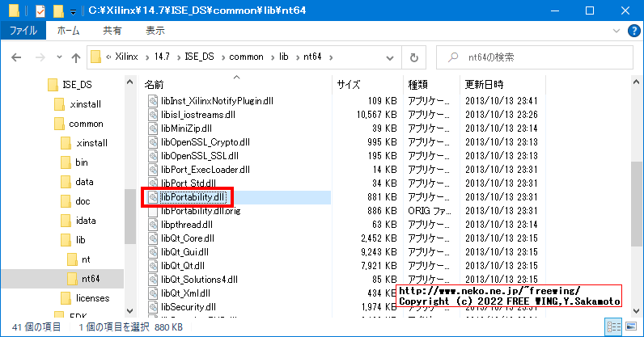Expand the ribbon with the chevron
The image size is (644, 337).
(616, 31)
